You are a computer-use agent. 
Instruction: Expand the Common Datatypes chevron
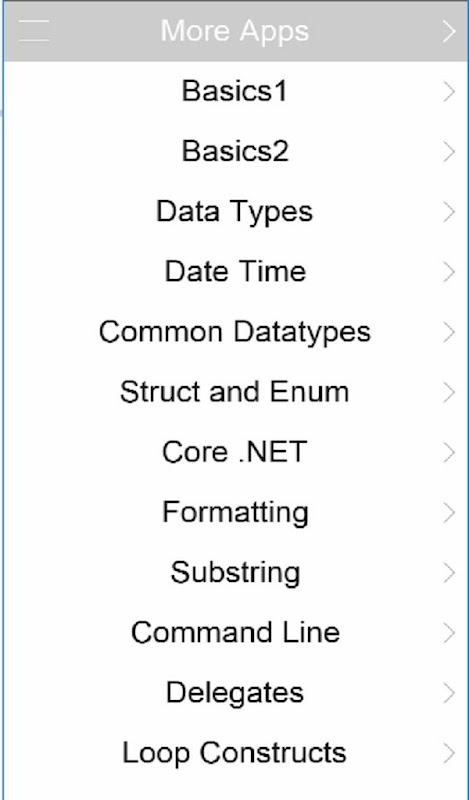[x=449, y=332]
